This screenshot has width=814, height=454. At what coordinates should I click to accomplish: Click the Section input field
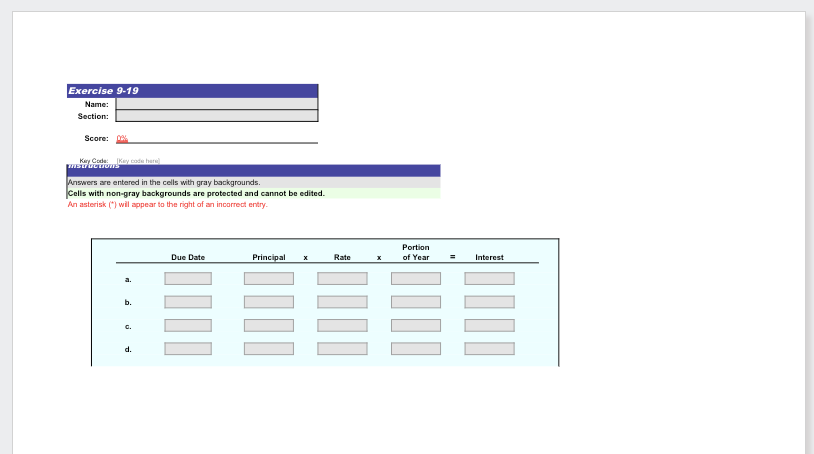pos(216,116)
